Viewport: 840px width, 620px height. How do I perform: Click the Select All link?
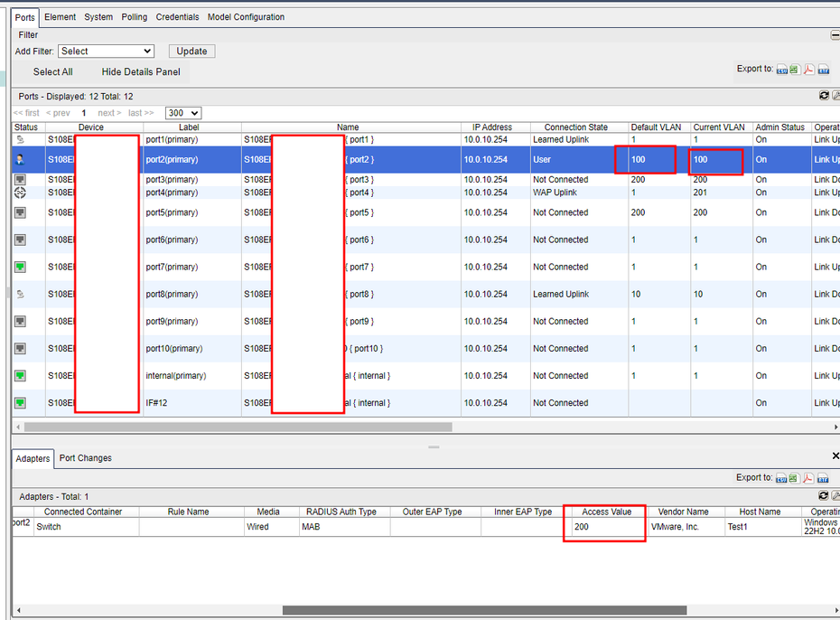pos(52,72)
